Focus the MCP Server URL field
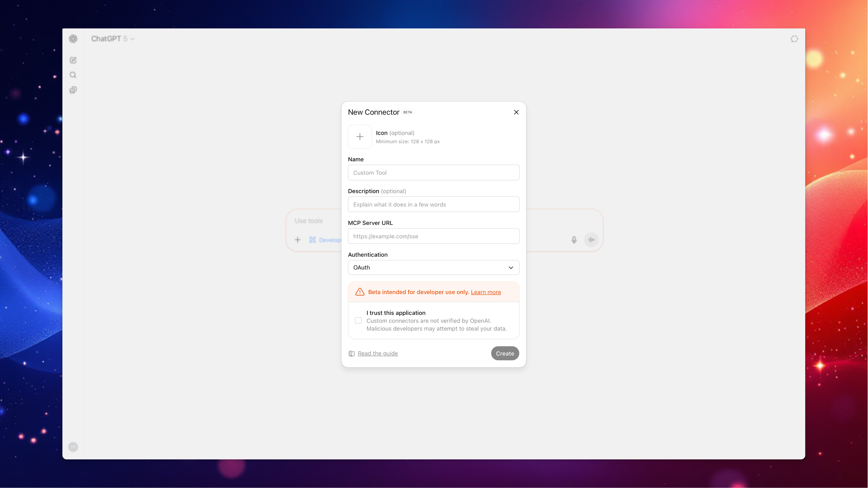868x488 pixels. click(434, 236)
